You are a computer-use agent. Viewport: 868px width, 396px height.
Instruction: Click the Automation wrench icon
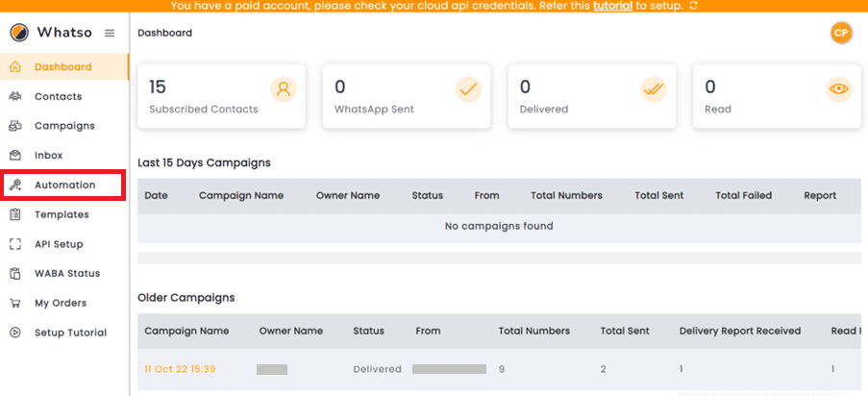pos(15,185)
